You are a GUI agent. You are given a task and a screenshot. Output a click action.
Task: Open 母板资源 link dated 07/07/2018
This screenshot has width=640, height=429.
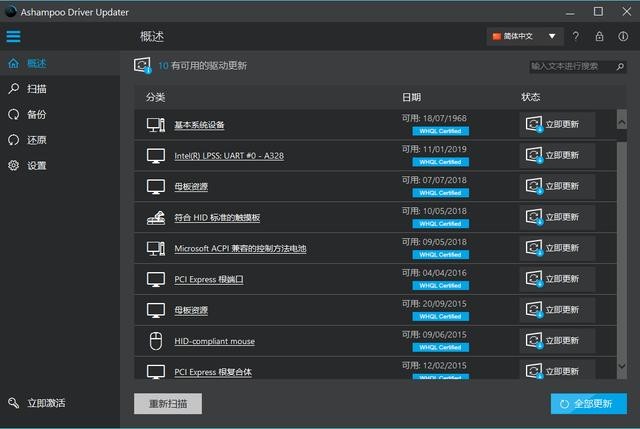click(191, 187)
